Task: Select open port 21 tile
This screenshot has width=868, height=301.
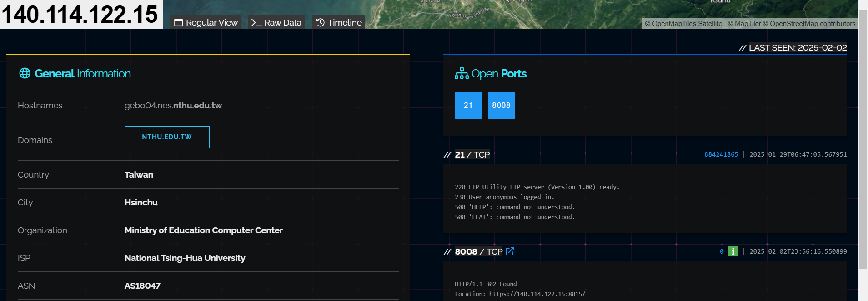Action: pyautogui.click(x=468, y=105)
